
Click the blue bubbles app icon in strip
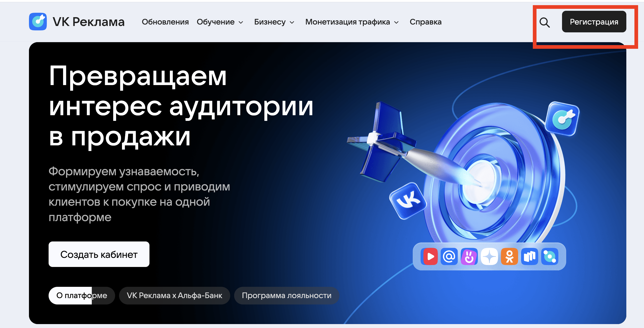coord(550,256)
